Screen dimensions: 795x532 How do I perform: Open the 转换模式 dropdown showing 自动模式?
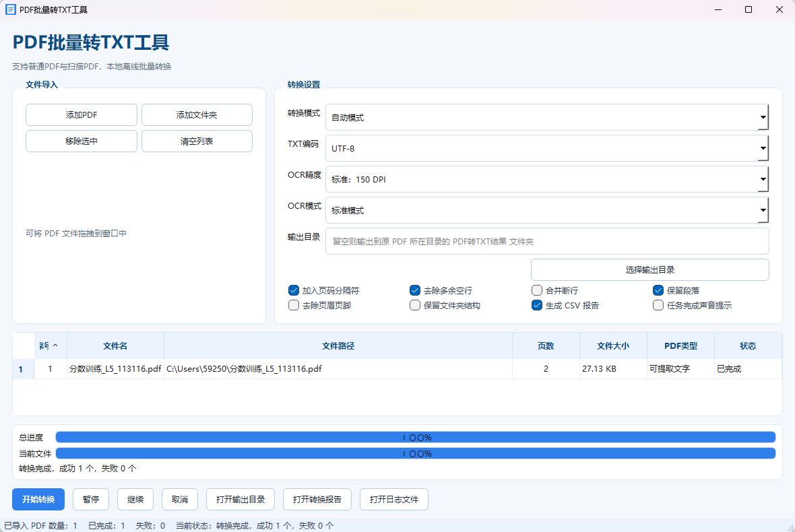[x=547, y=118]
